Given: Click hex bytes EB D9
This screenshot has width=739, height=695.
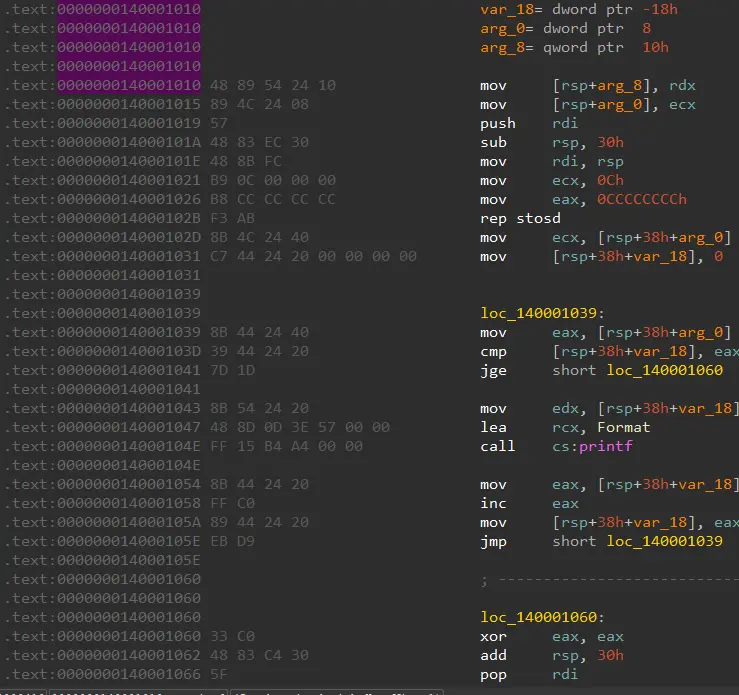Looking at the screenshot, I should pyautogui.click(x=232, y=541).
